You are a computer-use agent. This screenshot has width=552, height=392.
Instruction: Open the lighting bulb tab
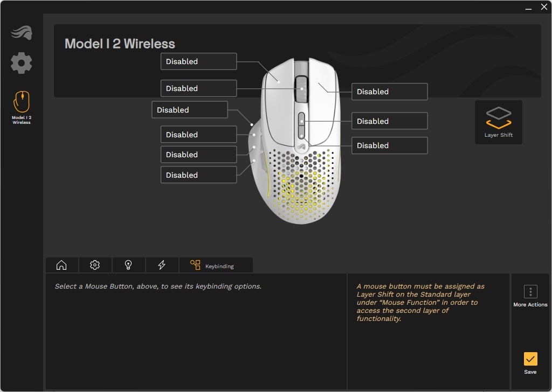128,265
